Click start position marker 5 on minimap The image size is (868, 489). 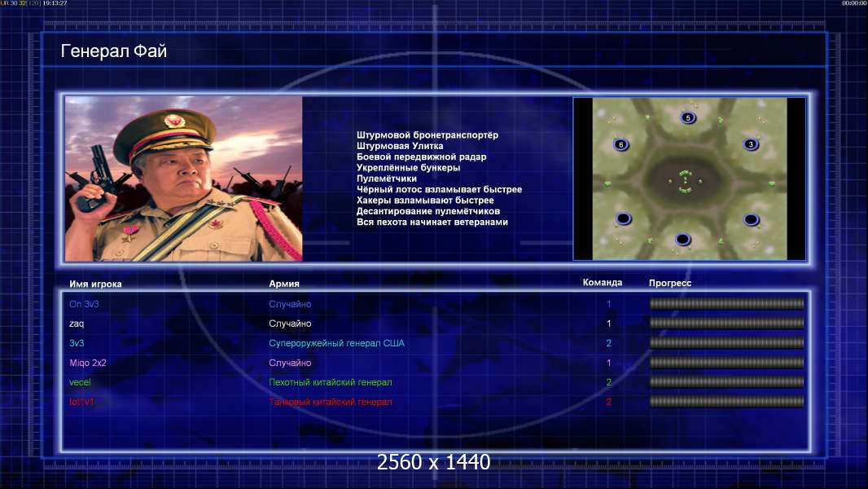[688, 117]
